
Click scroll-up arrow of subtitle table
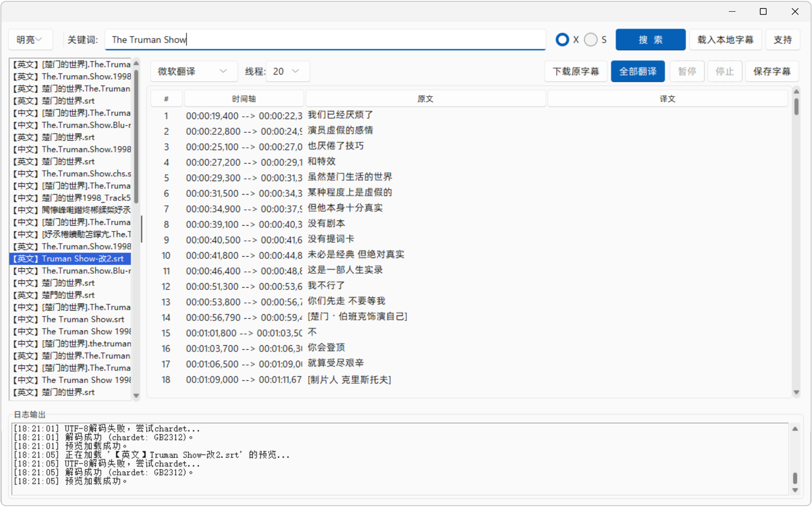796,92
